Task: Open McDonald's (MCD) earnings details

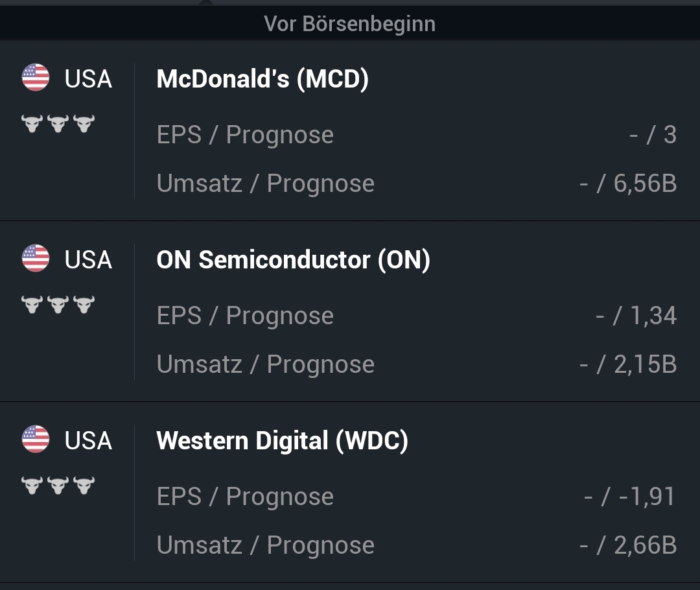Action: 262,79
